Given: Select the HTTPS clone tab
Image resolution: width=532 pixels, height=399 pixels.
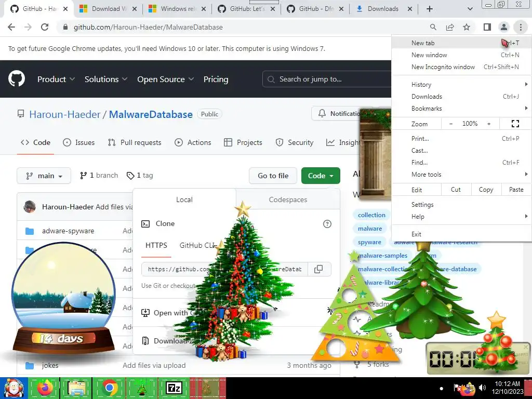Looking at the screenshot, I should pyautogui.click(x=156, y=245).
